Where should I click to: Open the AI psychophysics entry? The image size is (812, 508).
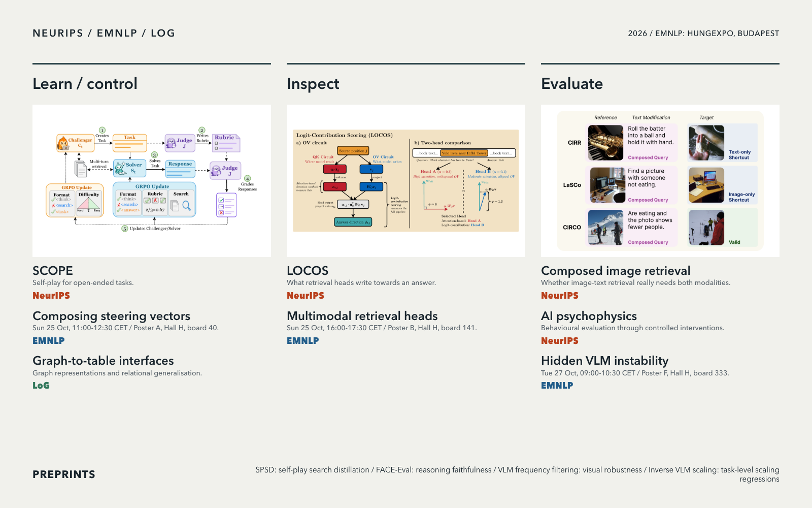[x=589, y=316]
